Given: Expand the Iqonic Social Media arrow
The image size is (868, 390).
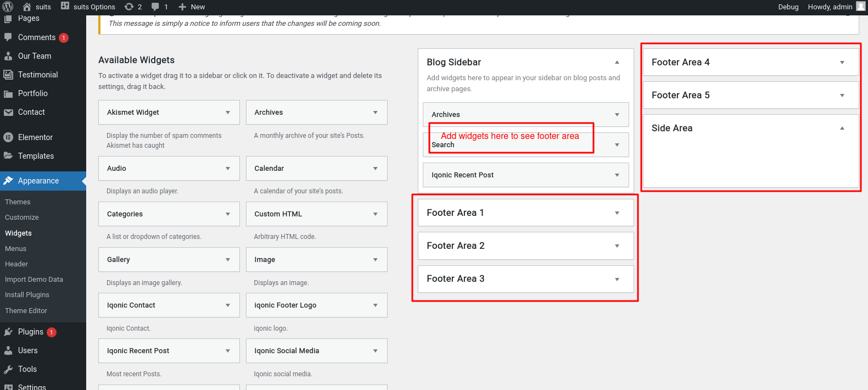Looking at the screenshot, I should [x=376, y=351].
